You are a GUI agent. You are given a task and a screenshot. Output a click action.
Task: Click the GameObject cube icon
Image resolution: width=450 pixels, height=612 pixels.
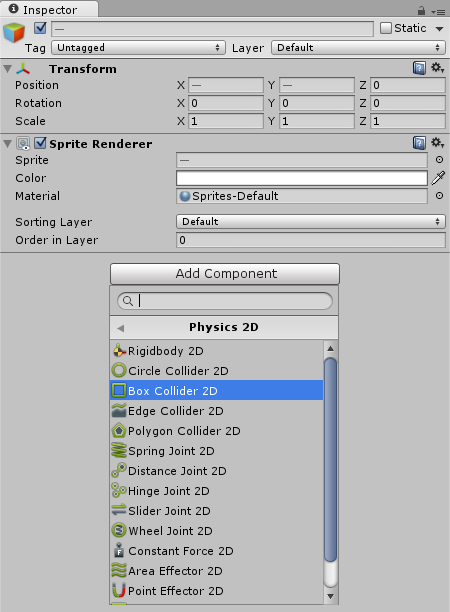[14, 32]
